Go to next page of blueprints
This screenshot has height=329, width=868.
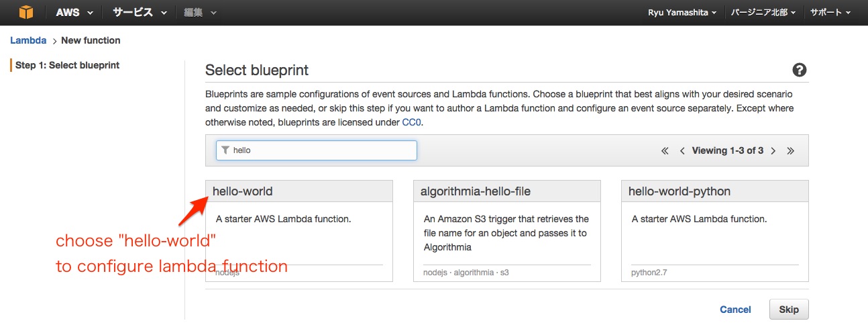pyautogui.click(x=773, y=151)
